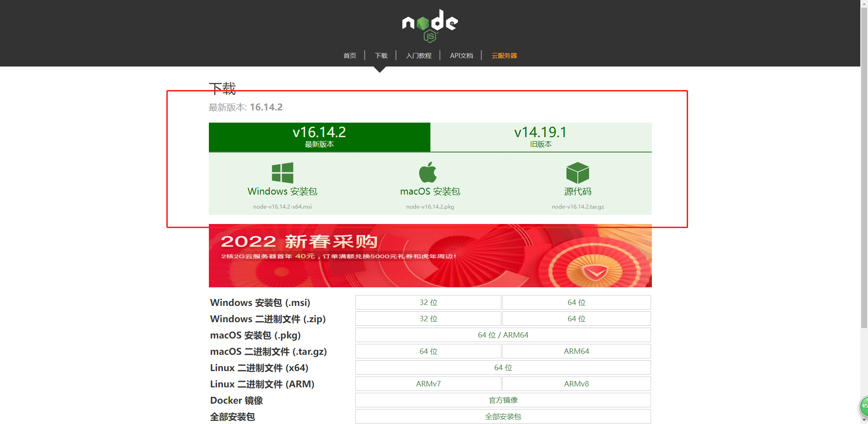Click the Node.js logo in the header
This screenshot has height=424, width=868.
pos(430,26)
